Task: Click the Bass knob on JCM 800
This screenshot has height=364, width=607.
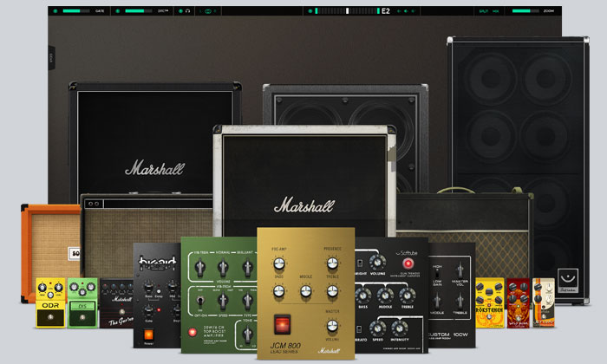Action: coord(279,291)
